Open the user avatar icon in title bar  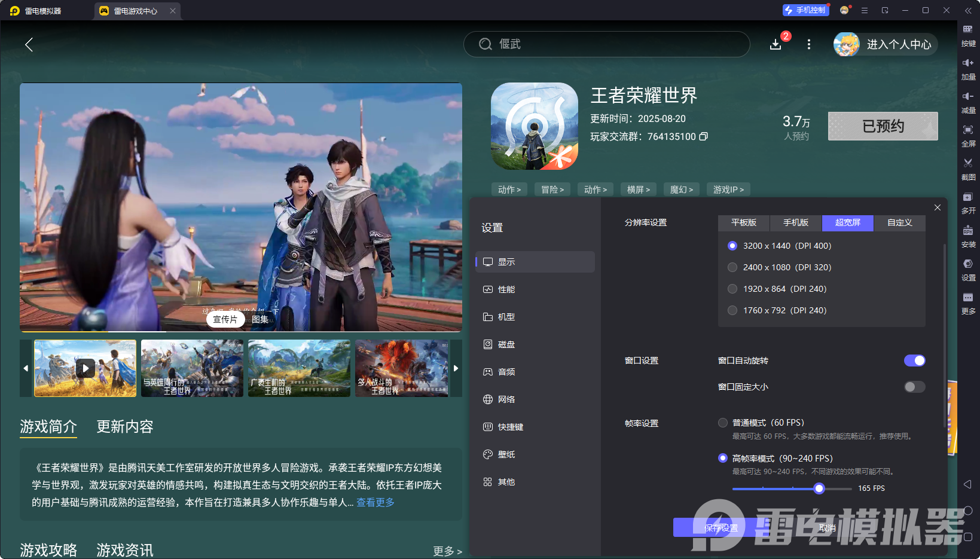click(x=844, y=10)
